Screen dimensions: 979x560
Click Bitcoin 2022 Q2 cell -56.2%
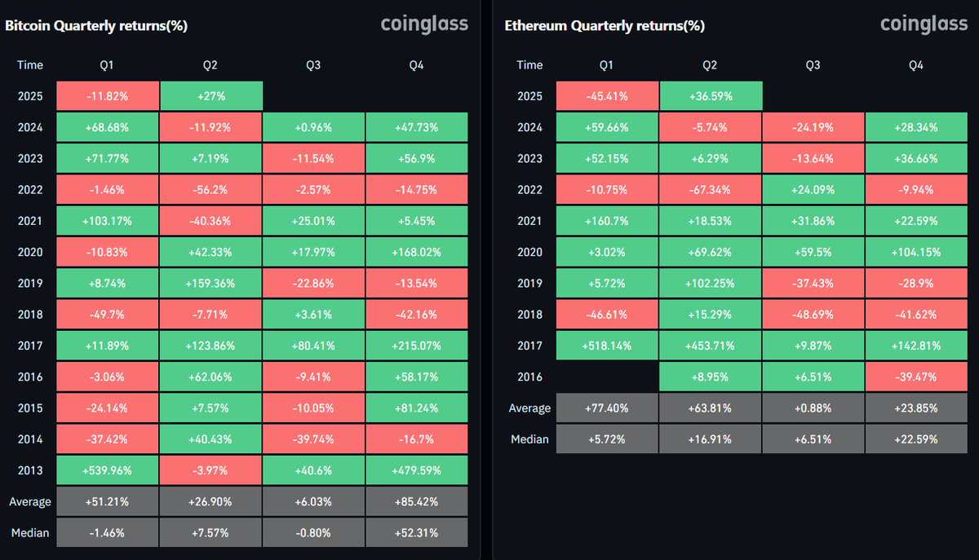point(211,189)
